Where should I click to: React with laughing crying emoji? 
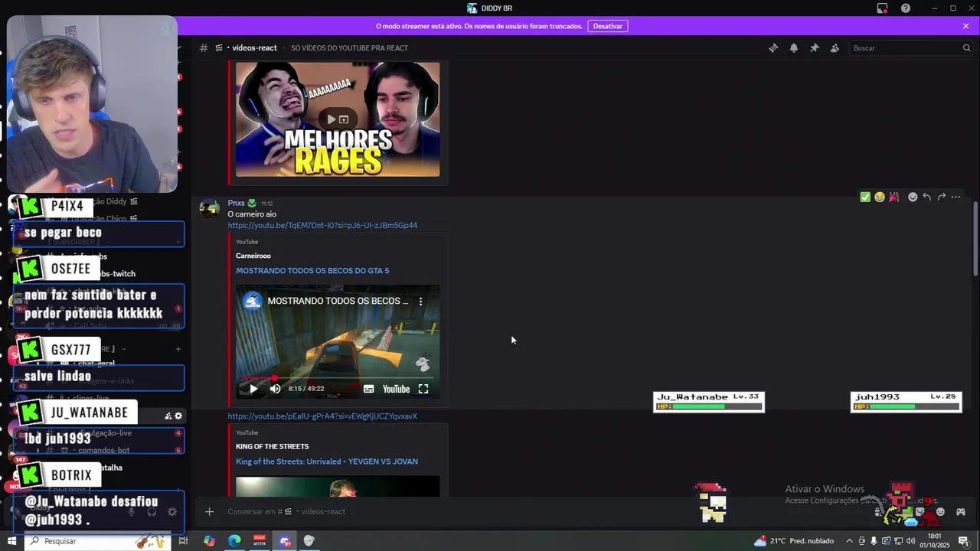(880, 197)
